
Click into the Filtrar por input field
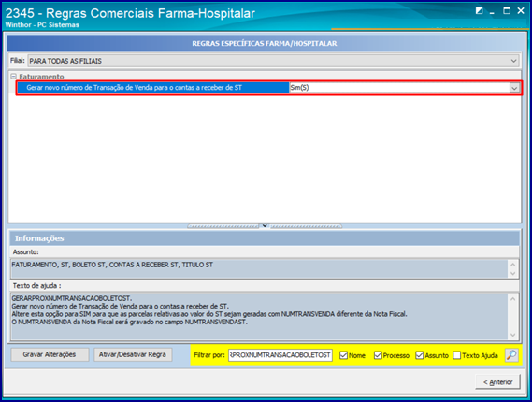[280, 355]
